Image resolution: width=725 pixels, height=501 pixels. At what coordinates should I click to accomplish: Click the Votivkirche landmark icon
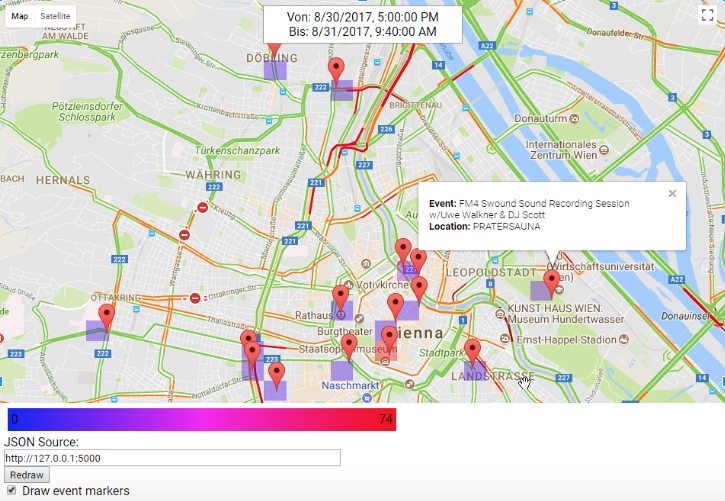coord(349,285)
